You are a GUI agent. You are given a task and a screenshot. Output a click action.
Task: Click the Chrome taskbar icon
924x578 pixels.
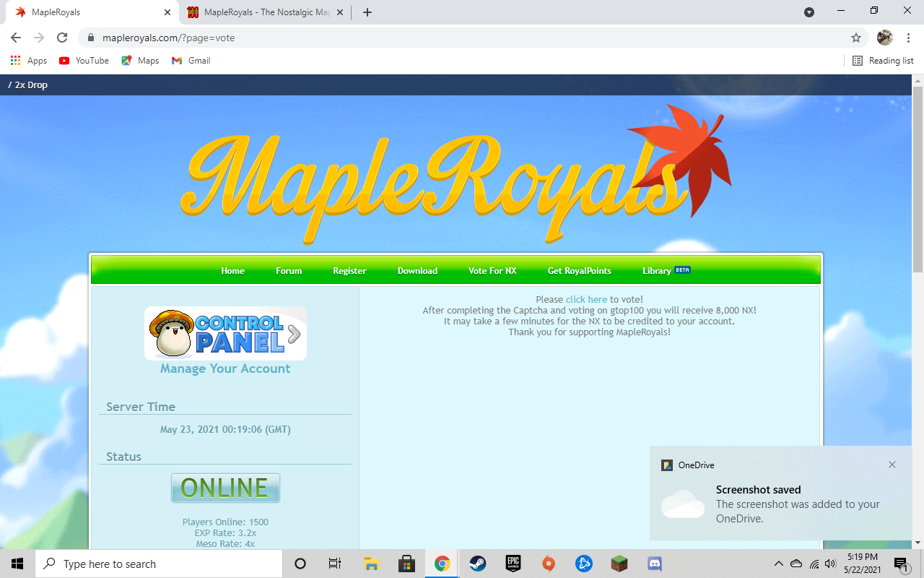(x=442, y=564)
